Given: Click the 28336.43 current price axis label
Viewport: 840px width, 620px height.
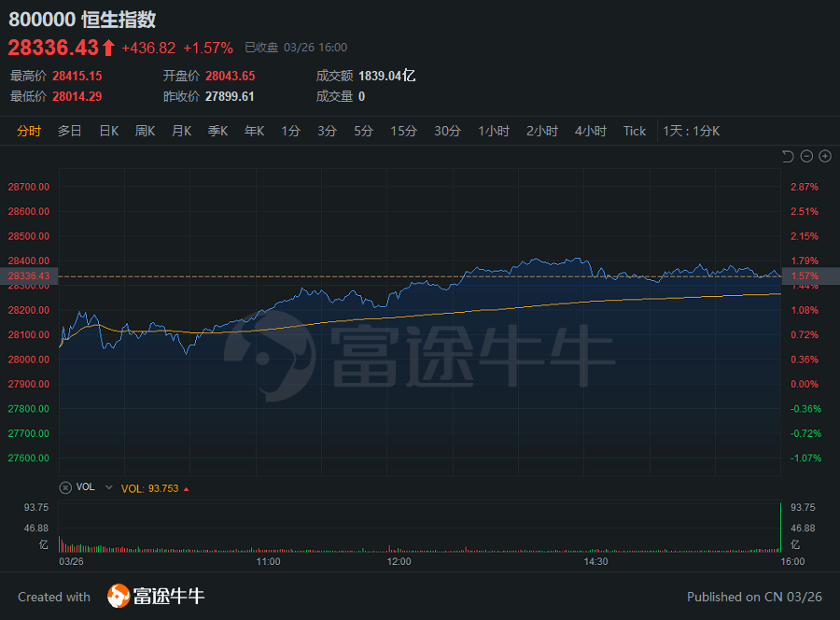Looking at the screenshot, I should [x=28, y=276].
